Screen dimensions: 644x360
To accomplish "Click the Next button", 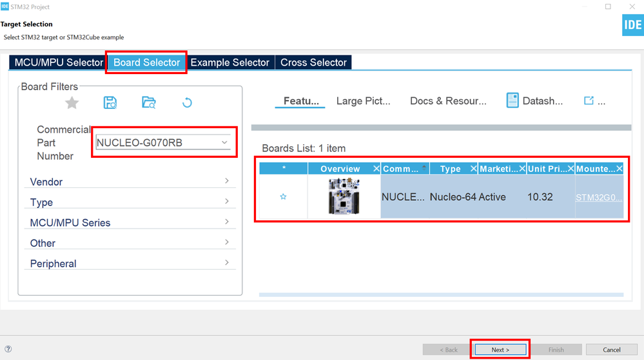I will click(x=500, y=350).
